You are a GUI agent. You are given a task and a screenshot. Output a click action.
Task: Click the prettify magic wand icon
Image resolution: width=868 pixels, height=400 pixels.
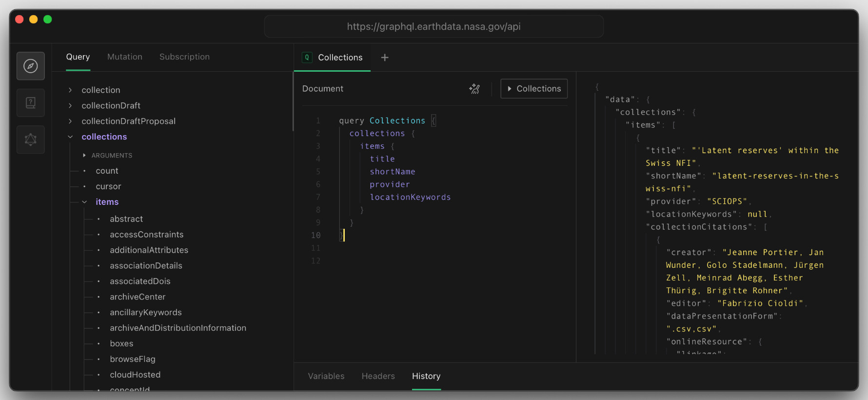[474, 89]
